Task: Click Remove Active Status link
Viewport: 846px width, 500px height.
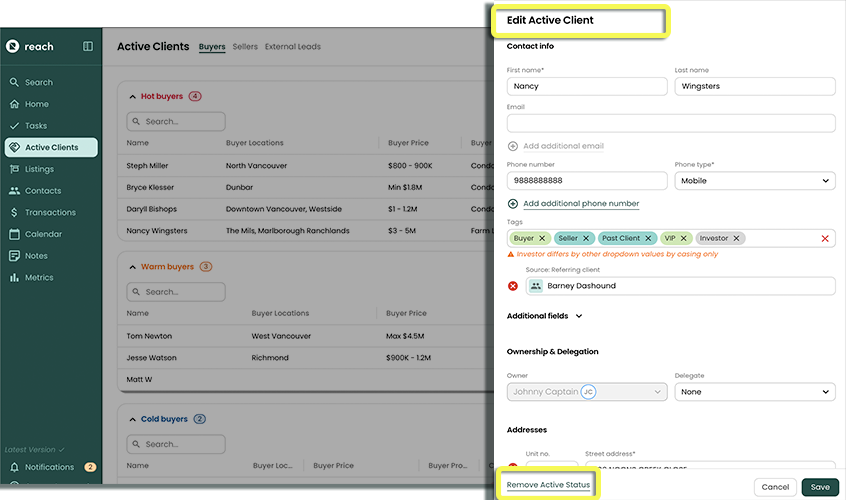Action: [x=549, y=485]
